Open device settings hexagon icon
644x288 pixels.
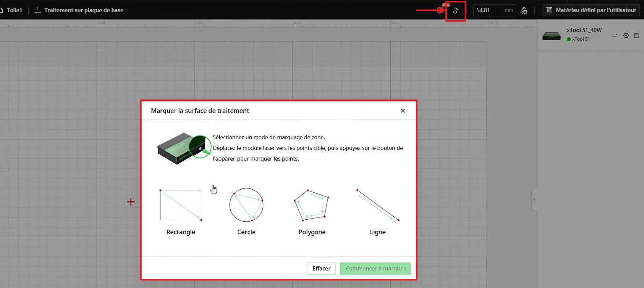626,35
